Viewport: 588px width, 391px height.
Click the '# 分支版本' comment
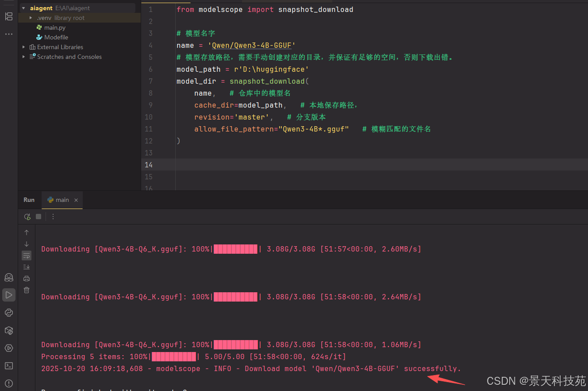click(x=306, y=117)
